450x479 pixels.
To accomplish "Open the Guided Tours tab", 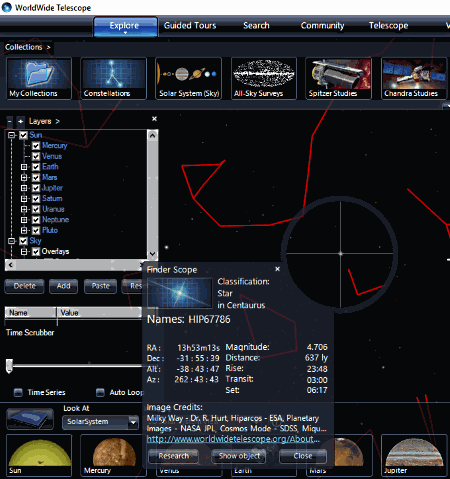I will [190, 26].
